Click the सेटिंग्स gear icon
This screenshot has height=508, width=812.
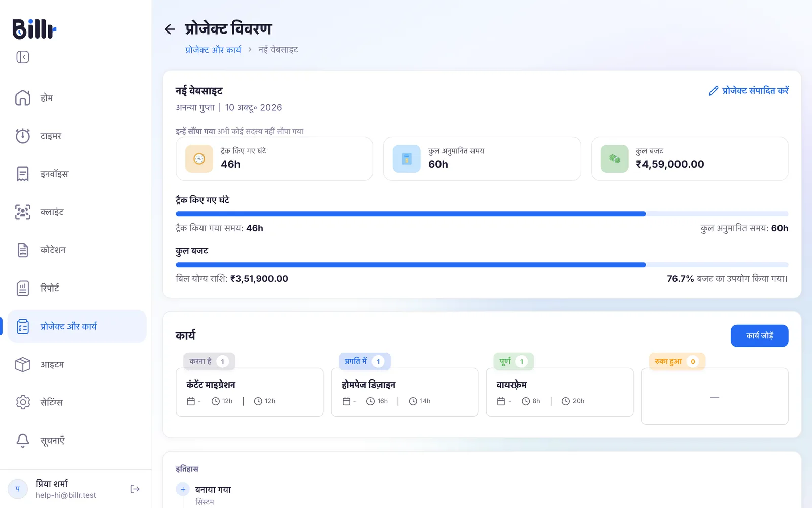[23, 402]
